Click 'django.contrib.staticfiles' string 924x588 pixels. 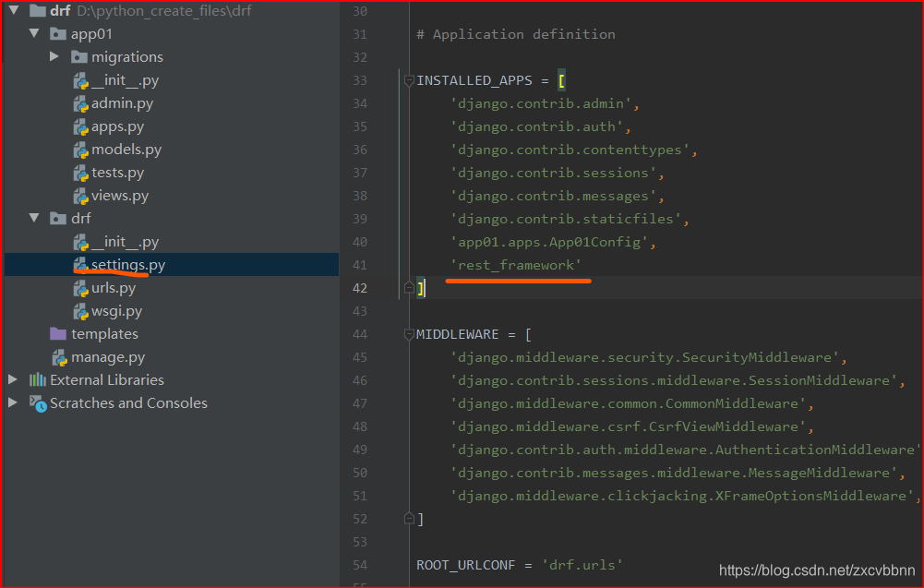[566, 219]
